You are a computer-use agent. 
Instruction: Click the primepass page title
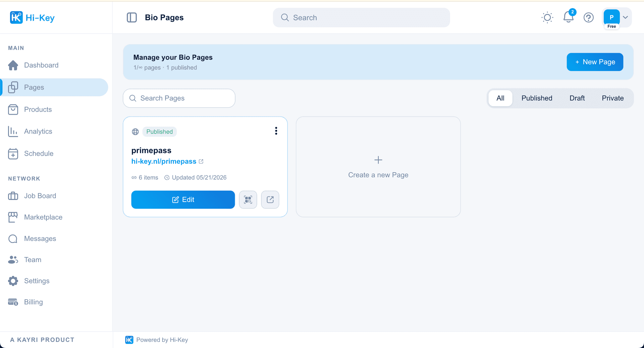coord(151,150)
